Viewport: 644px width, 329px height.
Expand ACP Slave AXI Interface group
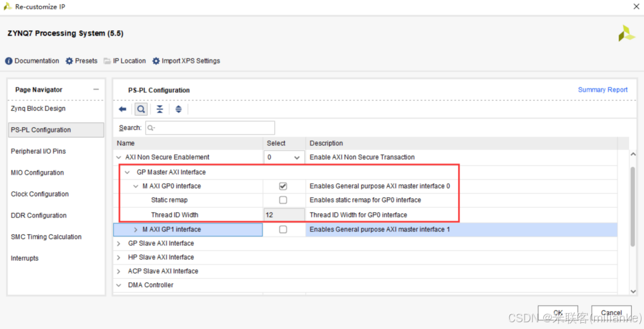click(x=119, y=271)
